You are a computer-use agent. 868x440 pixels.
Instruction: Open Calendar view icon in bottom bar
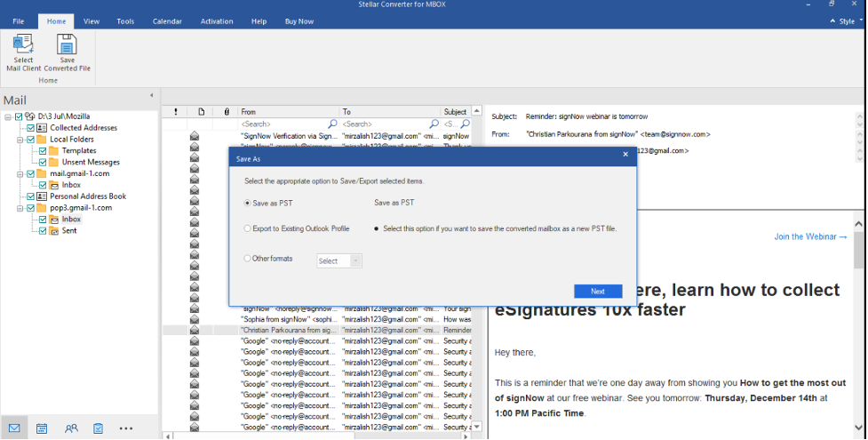tap(42, 428)
